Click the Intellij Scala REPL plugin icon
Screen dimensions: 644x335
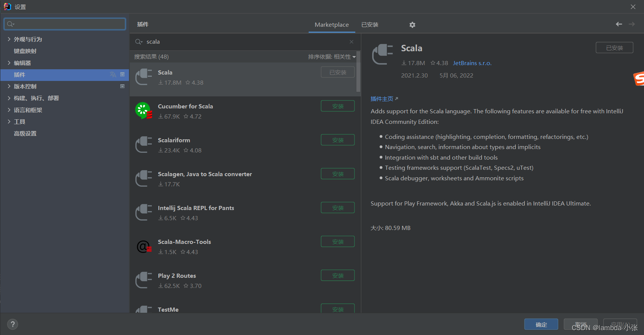(144, 212)
